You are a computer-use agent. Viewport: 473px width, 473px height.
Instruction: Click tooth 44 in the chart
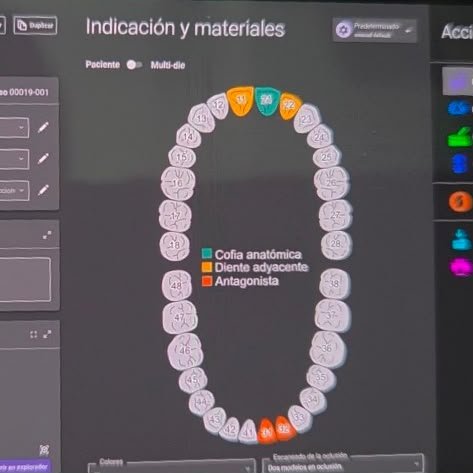(201, 403)
